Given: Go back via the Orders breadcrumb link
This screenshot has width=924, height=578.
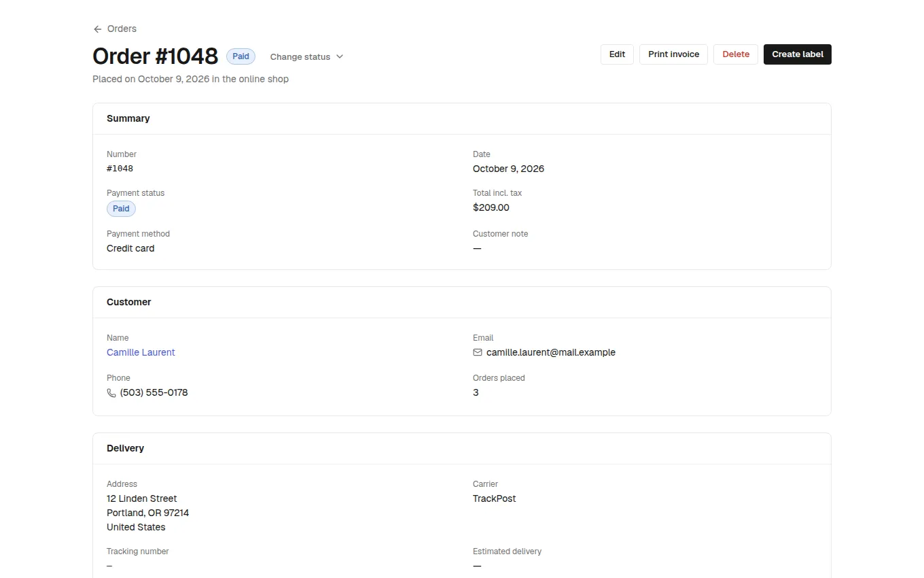Looking at the screenshot, I should tap(115, 29).
